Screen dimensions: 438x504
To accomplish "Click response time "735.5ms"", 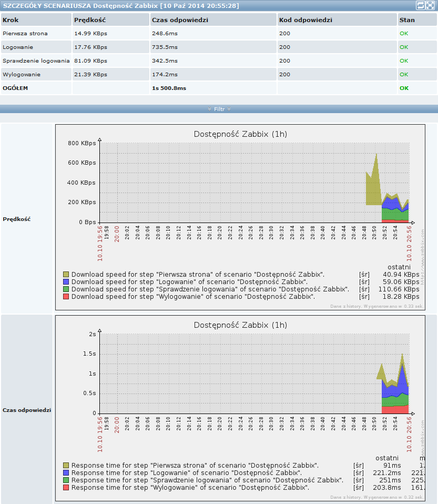I will pyautogui.click(x=165, y=47).
